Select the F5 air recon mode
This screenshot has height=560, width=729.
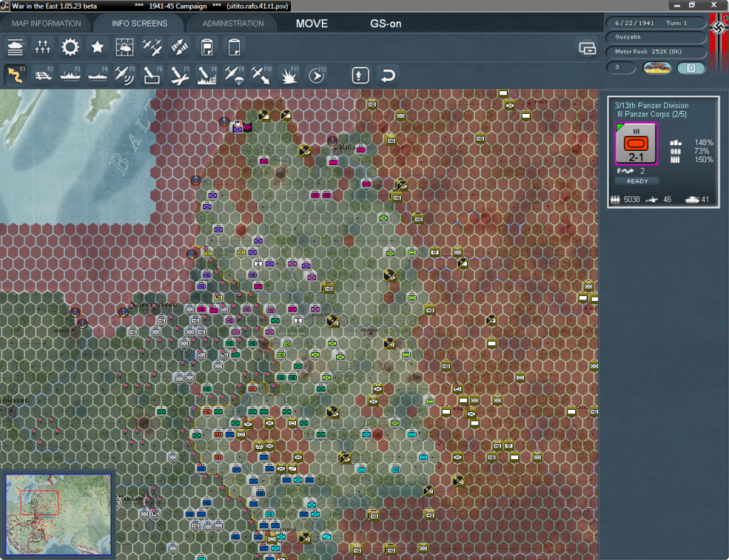pos(125,75)
